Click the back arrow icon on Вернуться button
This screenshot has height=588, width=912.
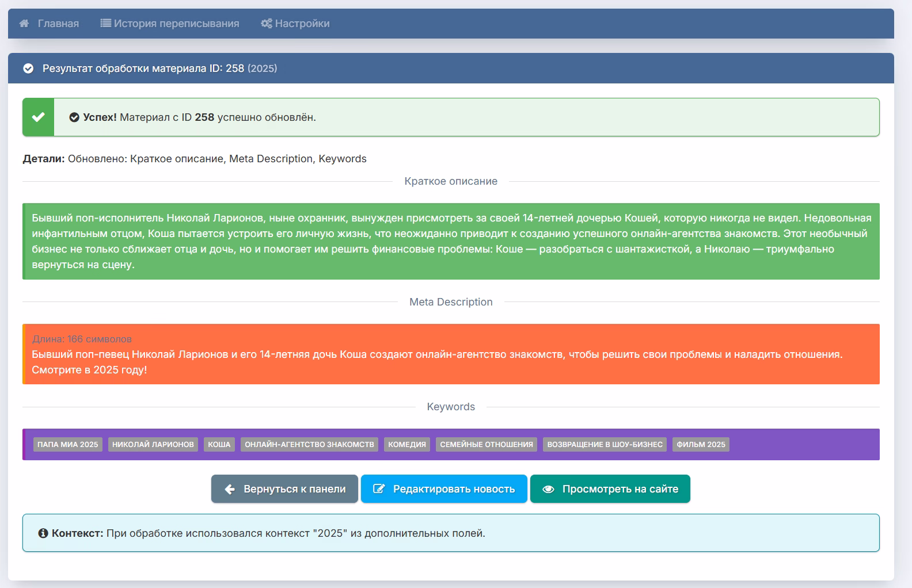tap(230, 489)
